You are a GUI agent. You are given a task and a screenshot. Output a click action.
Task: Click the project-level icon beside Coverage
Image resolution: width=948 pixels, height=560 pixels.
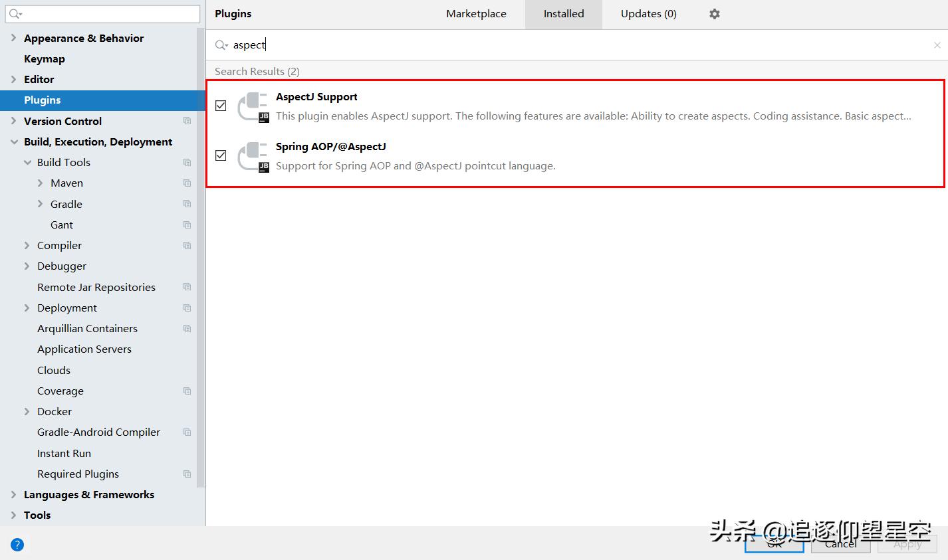[187, 391]
